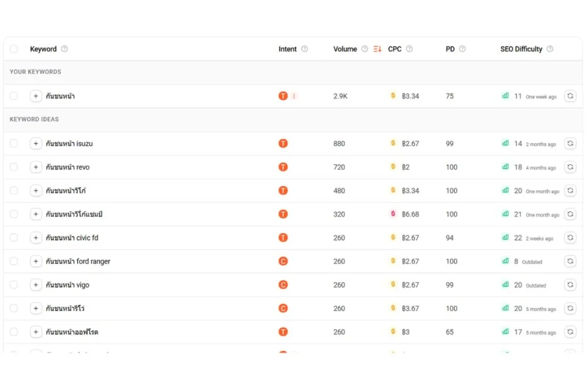Viewport: 588px width, 385px height.
Task: Click the '2 months ago' update label
Action: pos(541,145)
